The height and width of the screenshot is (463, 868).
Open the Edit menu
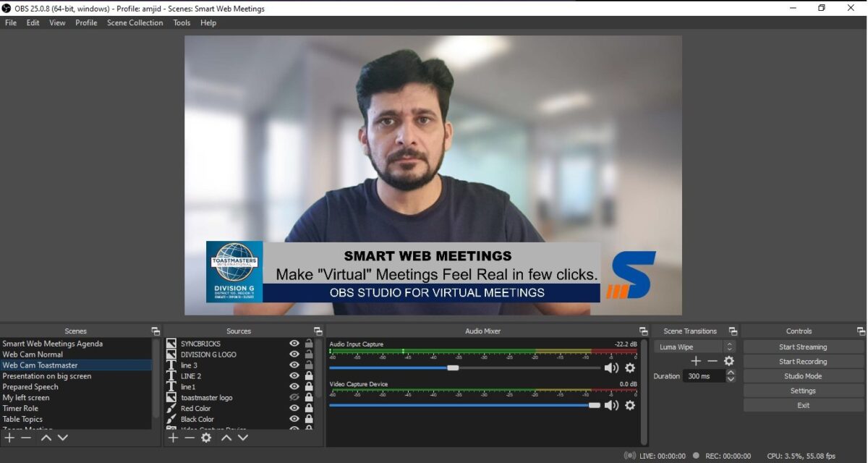click(x=33, y=22)
